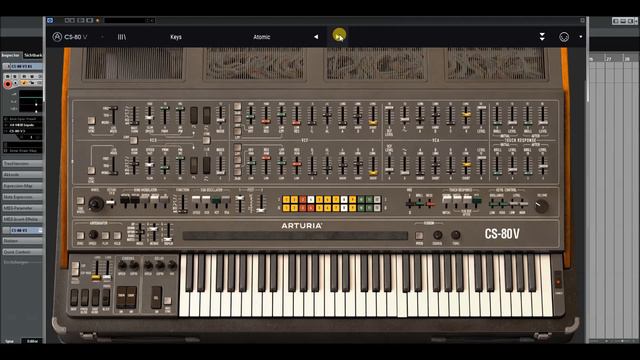Toggle upper-row square wave rocker switch
The width and height of the screenshot is (640, 360).
pos(194,116)
